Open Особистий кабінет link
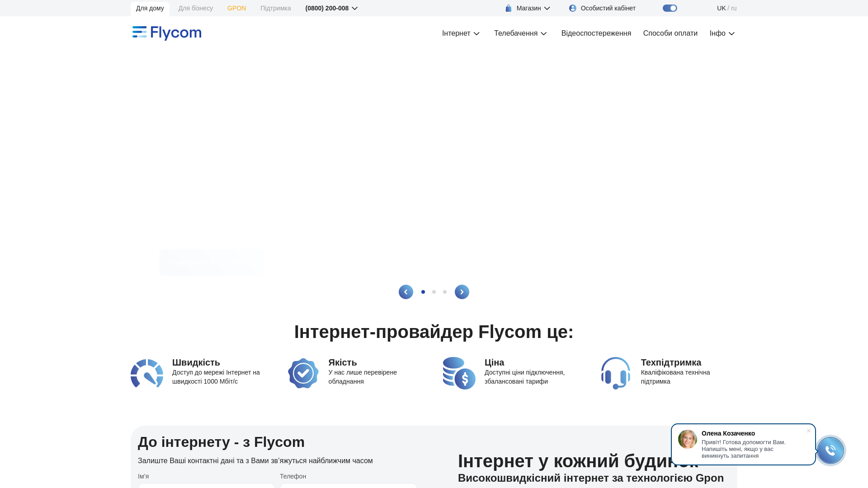Screen dimensions: 868x488 pyautogui.click(x=608, y=8)
